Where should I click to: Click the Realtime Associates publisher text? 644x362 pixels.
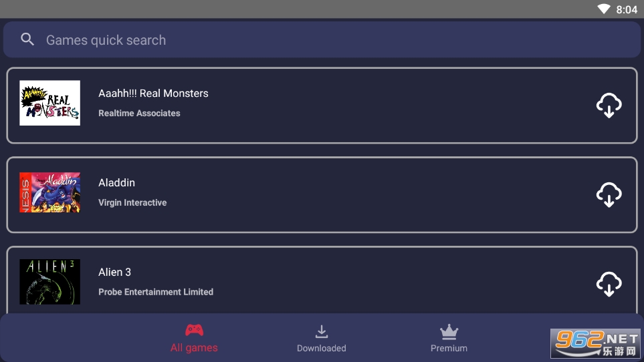click(139, 113)
